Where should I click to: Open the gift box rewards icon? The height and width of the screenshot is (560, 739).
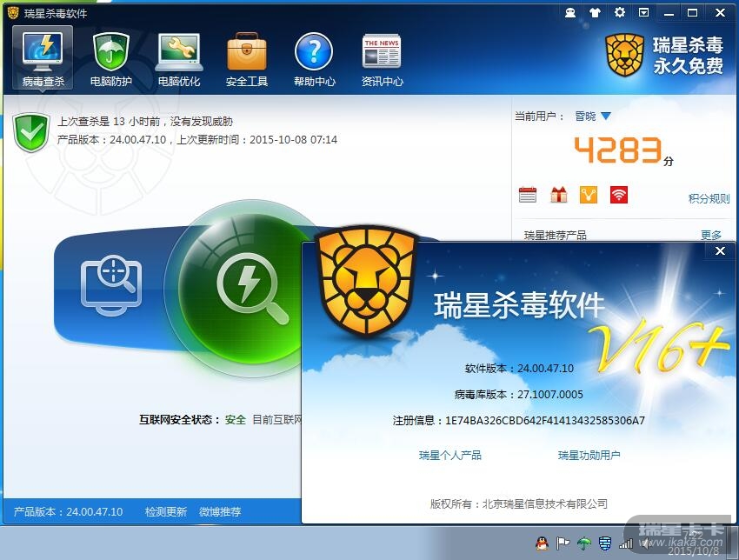click(559, 194)
